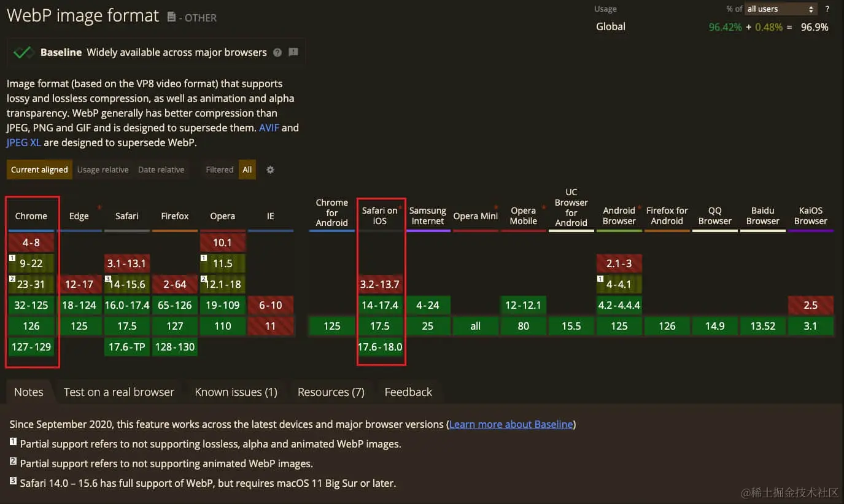Select the Filtered browsers option
The image size is (844, 504).
coord(220,170)
